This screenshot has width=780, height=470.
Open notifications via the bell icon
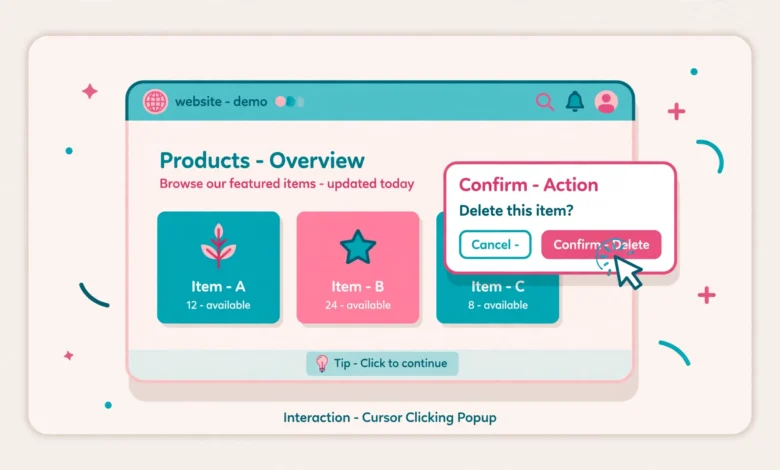pos(575,101)
